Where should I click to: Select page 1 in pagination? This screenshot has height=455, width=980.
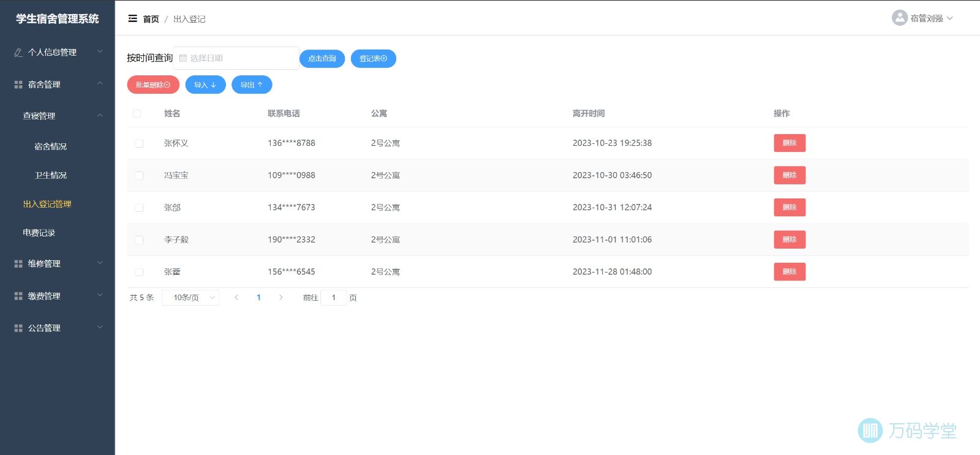coord(258,298)
